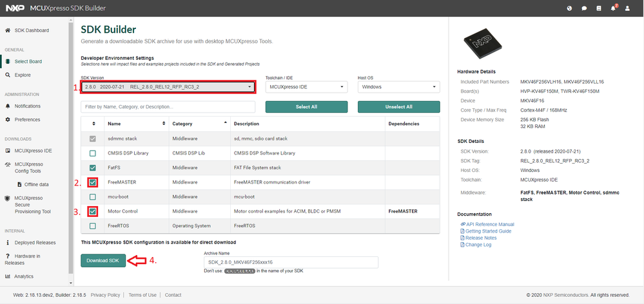Open the Toolchain / IDE dropdown
The image size is (644, 304).
[x=306, y=87]
